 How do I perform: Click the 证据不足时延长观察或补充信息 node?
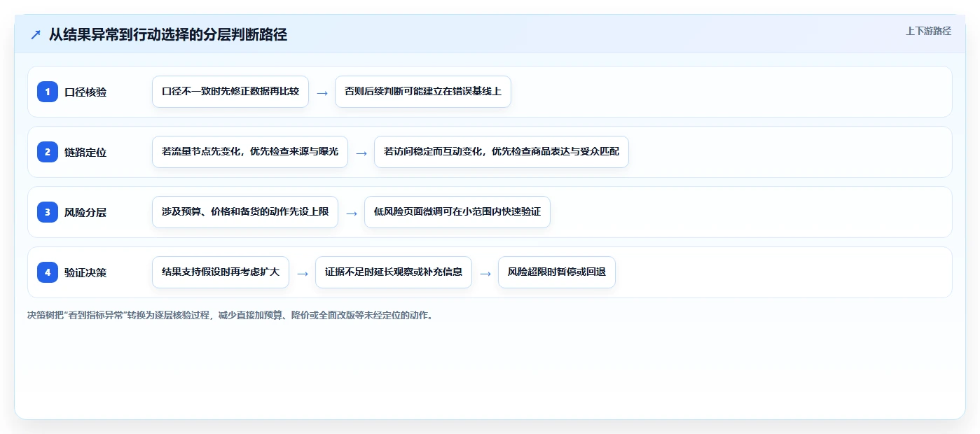click(x=394, y=272)
